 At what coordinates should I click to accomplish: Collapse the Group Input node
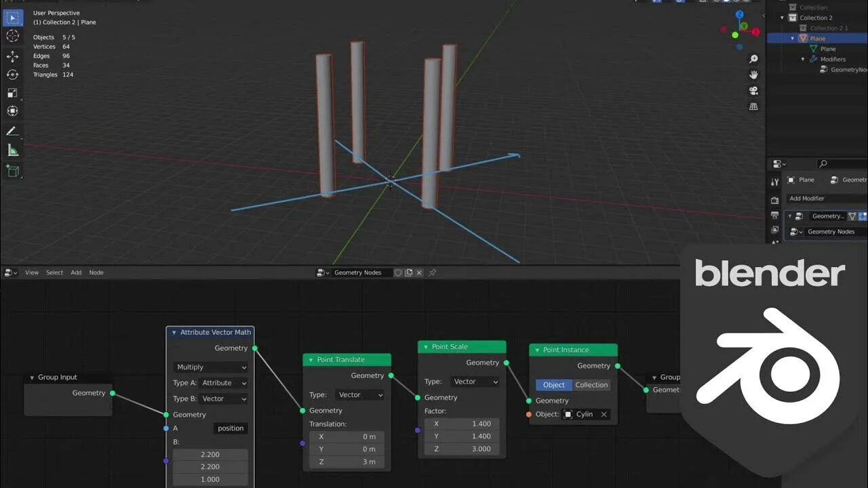tap(31, 378)
